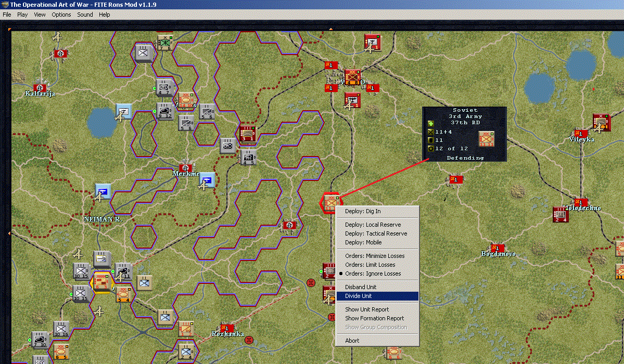Click the 3rd Army text in unit panel

pos(465,116)
